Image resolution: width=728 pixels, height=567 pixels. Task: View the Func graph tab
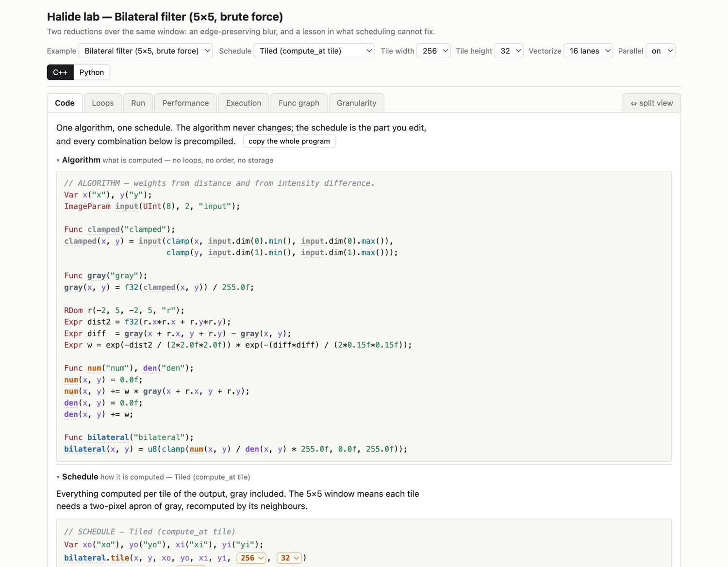(x=299, y=103)
